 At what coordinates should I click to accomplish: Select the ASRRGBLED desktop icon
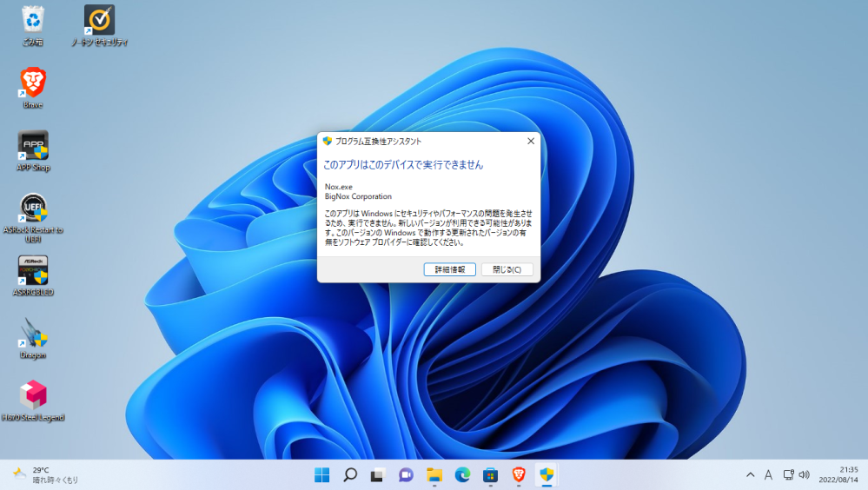click(33, 275)
